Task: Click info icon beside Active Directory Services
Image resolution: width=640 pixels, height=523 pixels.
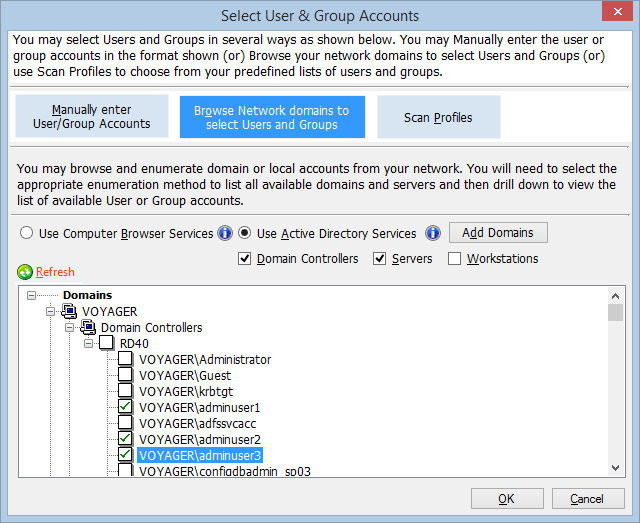Action: click(433, 234)
